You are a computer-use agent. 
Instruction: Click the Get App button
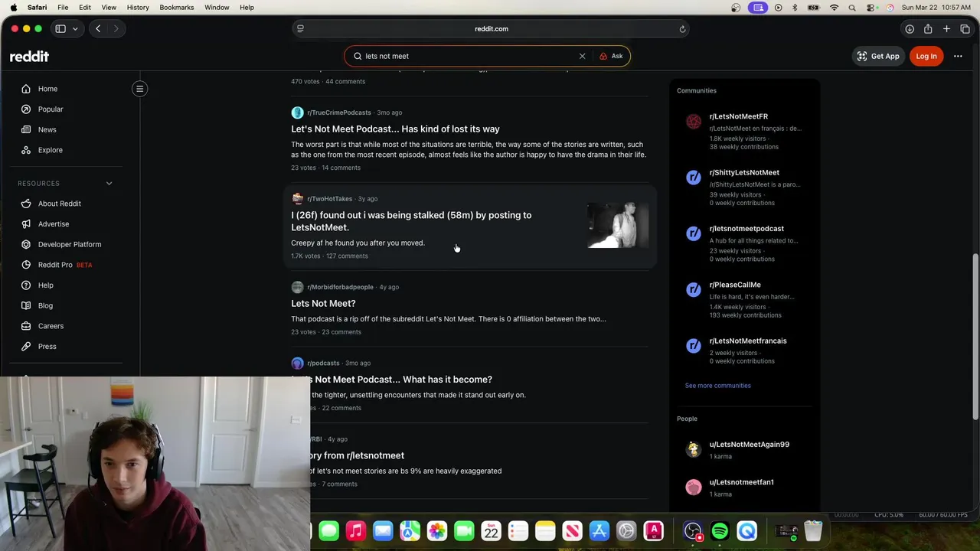pos(878,56)
